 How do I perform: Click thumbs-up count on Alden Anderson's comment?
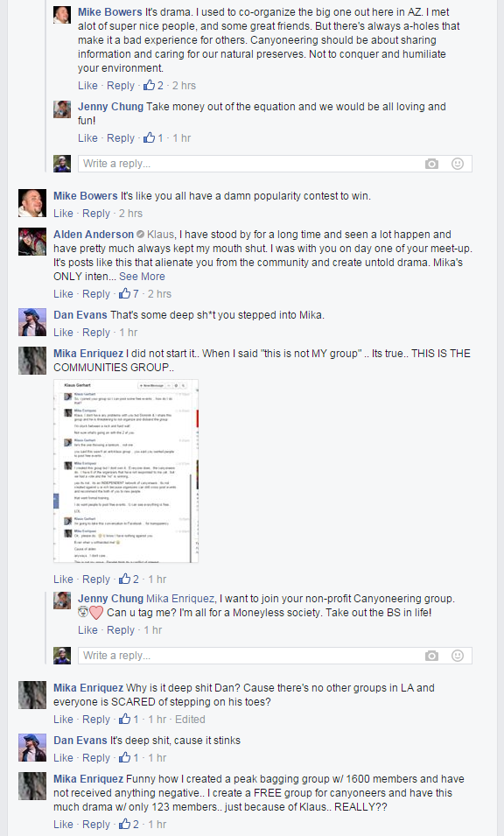(129, 294)
